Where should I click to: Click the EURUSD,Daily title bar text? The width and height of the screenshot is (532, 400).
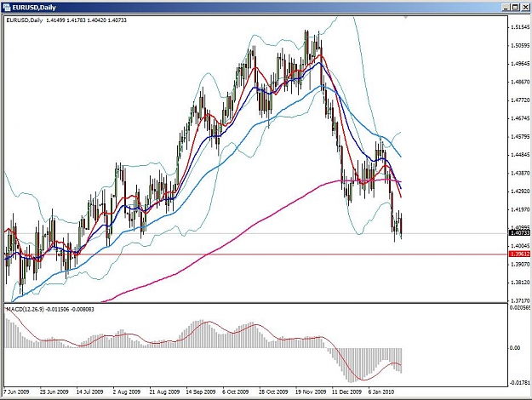point(34,8)
